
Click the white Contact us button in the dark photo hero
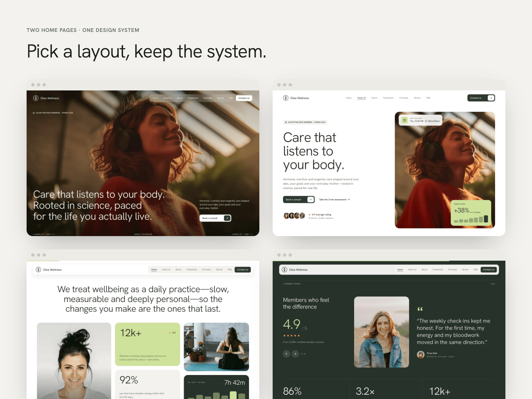244,98
